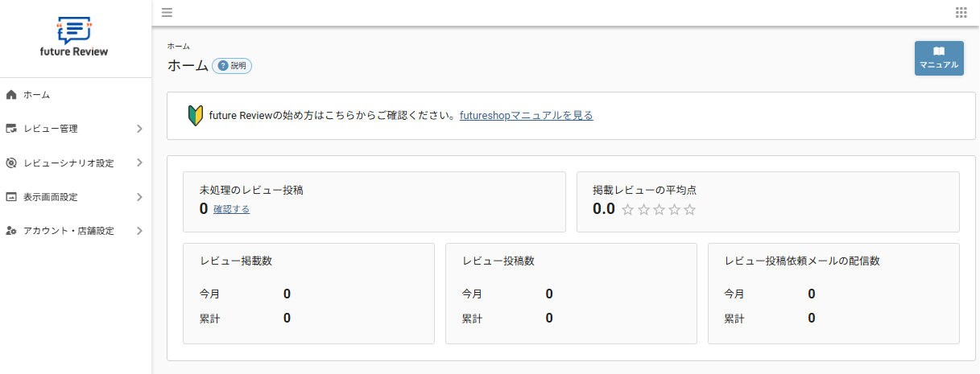The width and height of the screenshot is (980, 374).
Task: Click the star rating display
Action: point(659,210)
